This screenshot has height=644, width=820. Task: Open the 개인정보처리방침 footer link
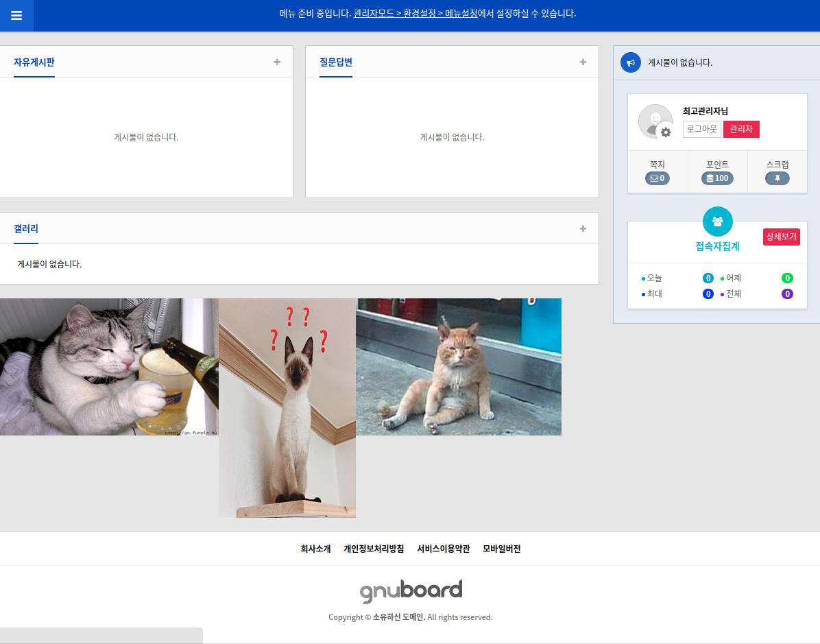click(374, 549)
